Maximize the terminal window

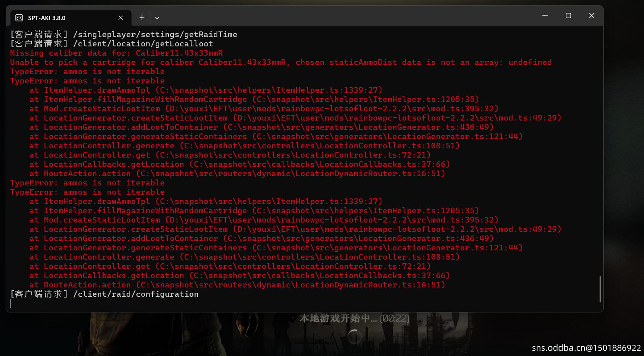(568, 15)
